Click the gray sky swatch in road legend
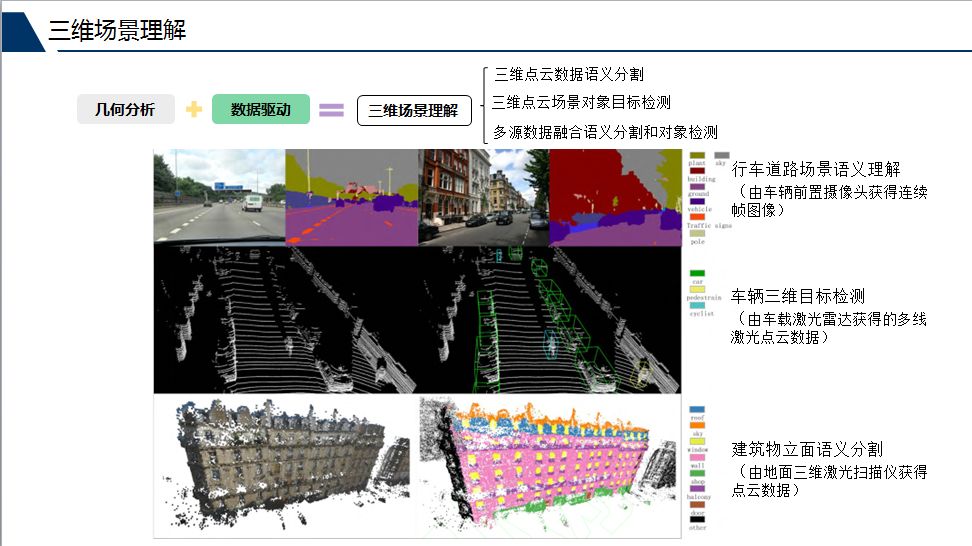The image size is (972, 546). click(722, 156)
